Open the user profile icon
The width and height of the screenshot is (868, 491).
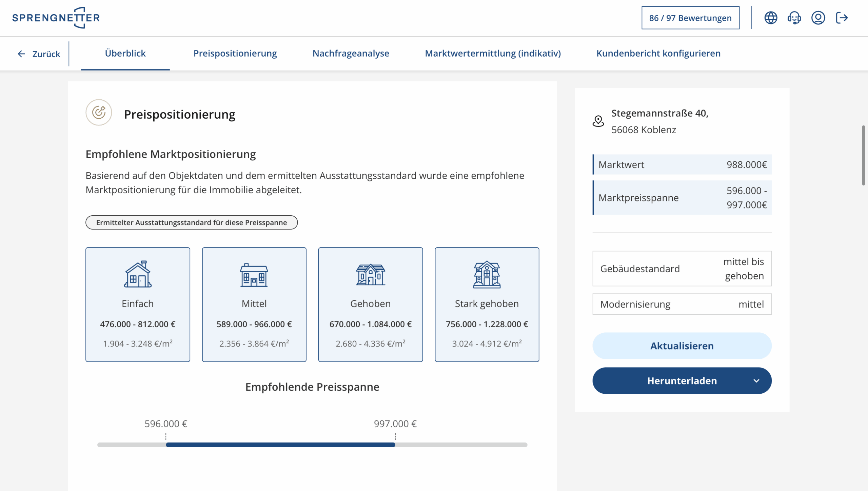[x=818, y=18]
